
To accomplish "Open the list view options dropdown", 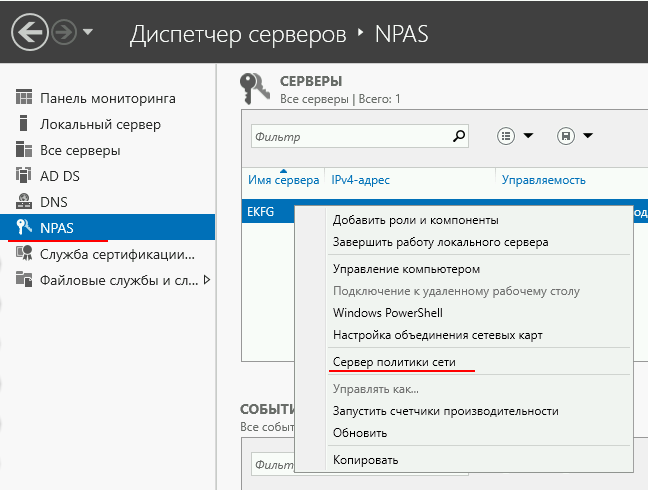I will point(515,136).
